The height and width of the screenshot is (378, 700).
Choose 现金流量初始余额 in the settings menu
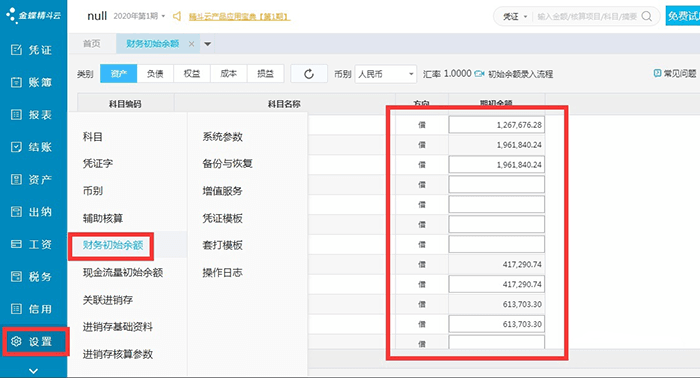point(123,272)
